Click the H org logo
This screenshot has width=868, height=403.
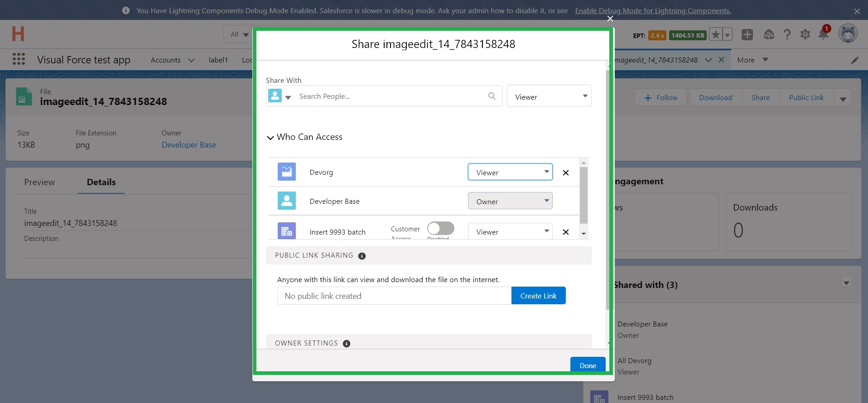click(18, 34)
